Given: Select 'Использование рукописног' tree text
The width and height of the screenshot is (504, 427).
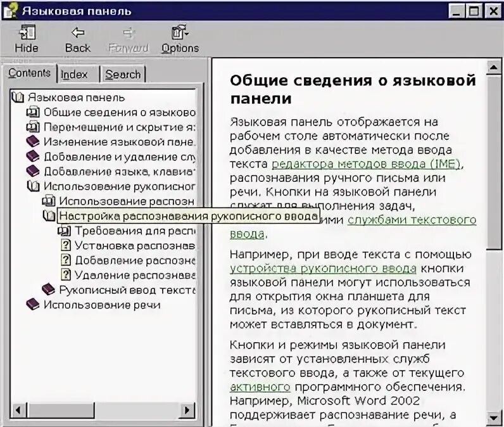Looking at the screenshot, I should (120, 186).
